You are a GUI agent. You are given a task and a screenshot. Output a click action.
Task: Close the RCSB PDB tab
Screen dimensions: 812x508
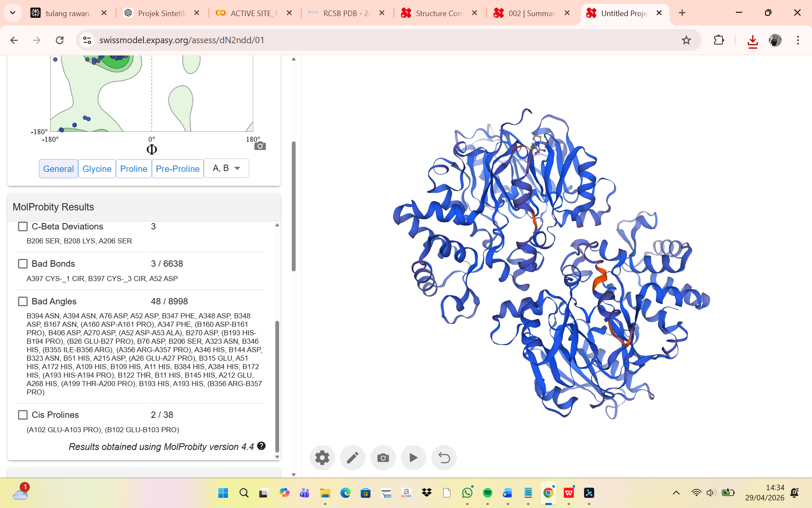tap(382, 13)
